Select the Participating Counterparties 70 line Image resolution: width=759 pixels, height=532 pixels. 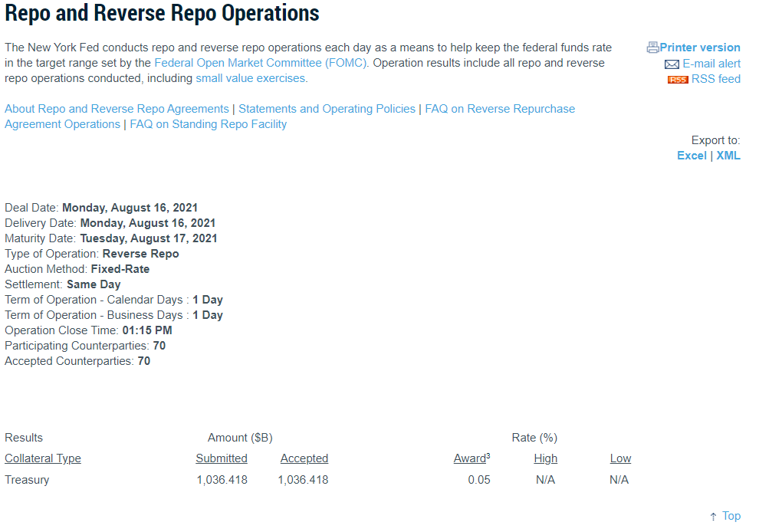85,346
